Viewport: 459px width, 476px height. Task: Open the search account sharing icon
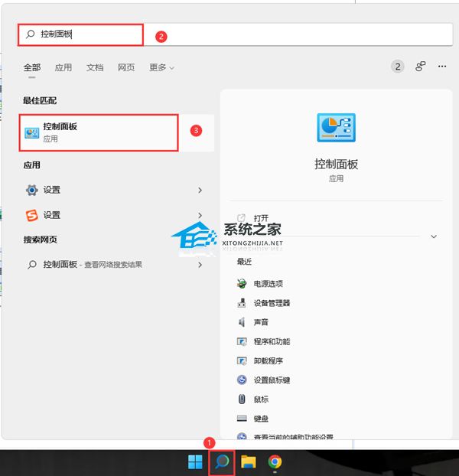(x=420, y=66)
